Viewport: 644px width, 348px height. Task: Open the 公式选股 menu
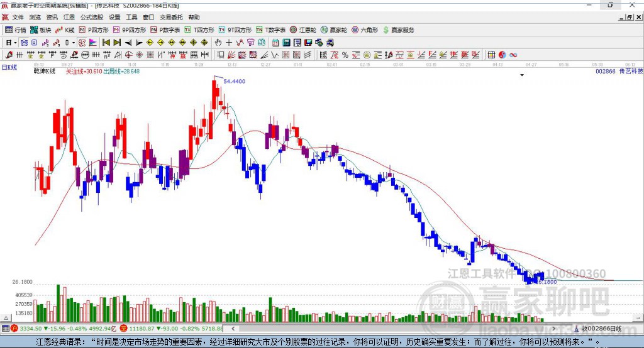click(92, 17)
